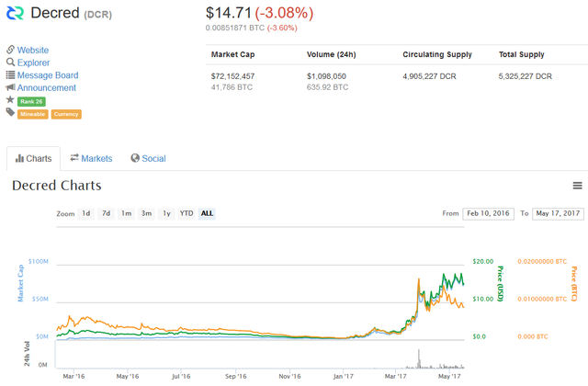Viewport: 588px width, 386px height.
Task: Click the Mar '17 volume spike bar
Action: pos(419,358)
